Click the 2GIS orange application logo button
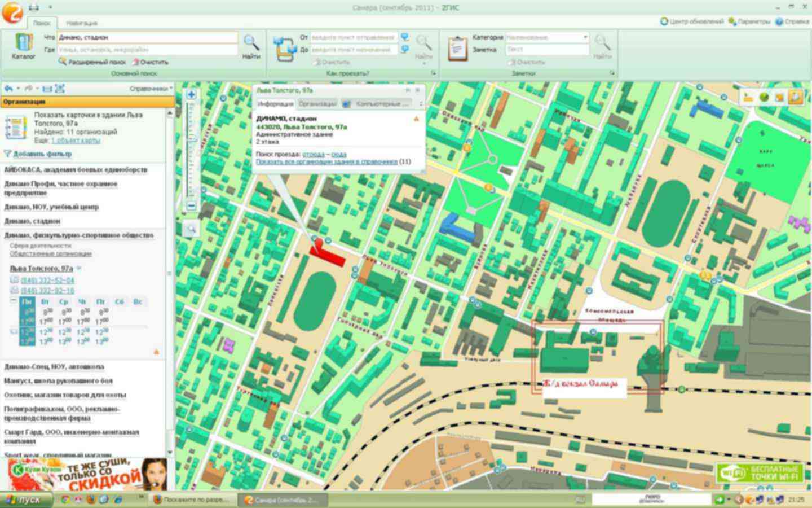The height and width of the screenshot is (508, 812). coord(12,12)
